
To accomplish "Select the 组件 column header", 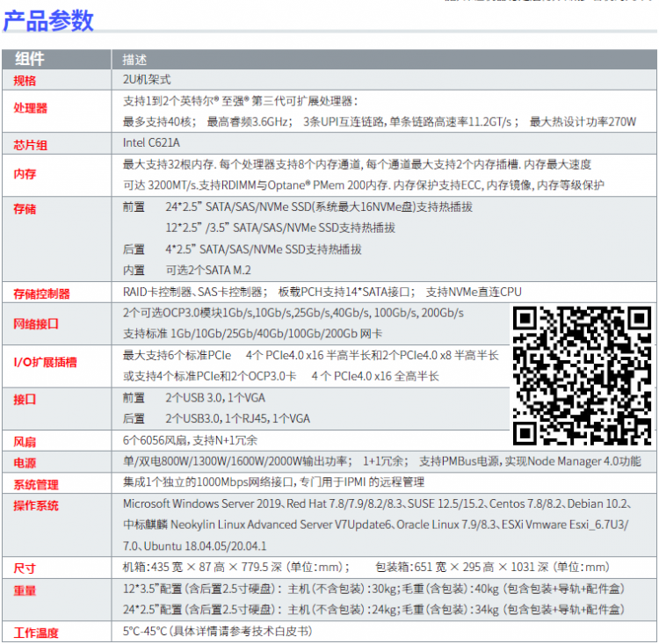I will click(30, 60).
